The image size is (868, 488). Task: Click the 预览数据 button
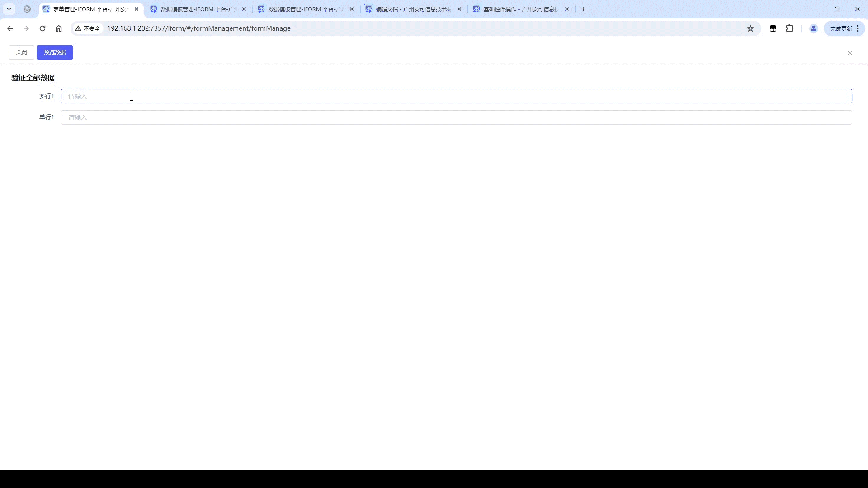(55, 52)
